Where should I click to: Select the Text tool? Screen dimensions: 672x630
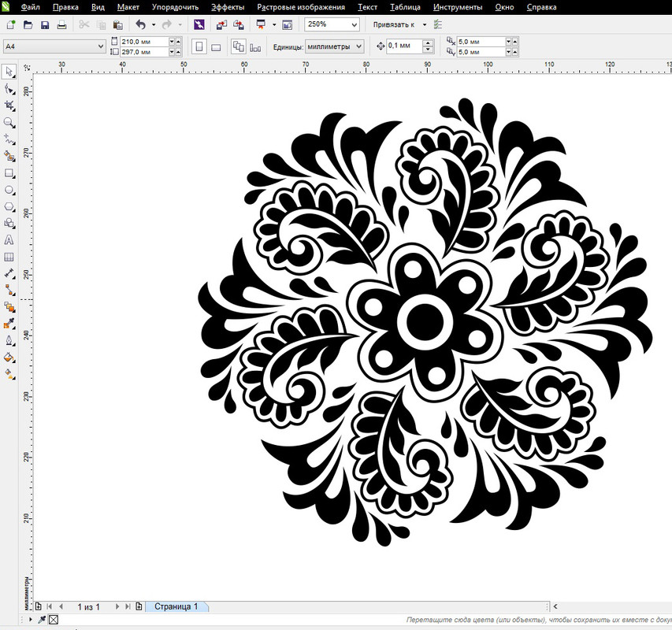point(9,240)
